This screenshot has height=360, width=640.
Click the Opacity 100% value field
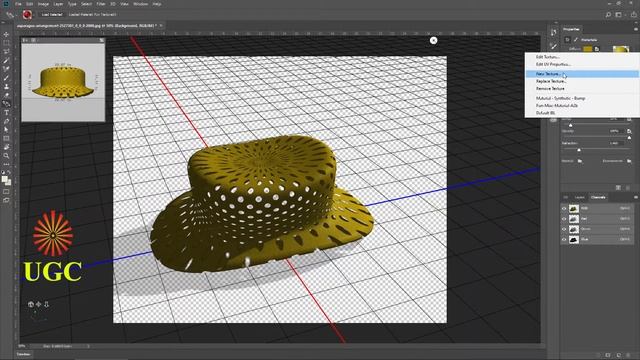[x=616, y=131]
